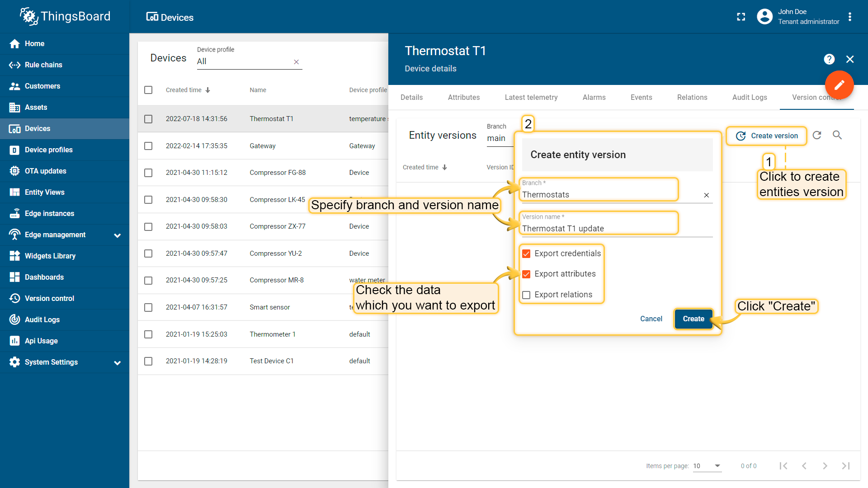The image size is (868, 488).
Task: Open the three-dot user menu
Action: point(850,17)
